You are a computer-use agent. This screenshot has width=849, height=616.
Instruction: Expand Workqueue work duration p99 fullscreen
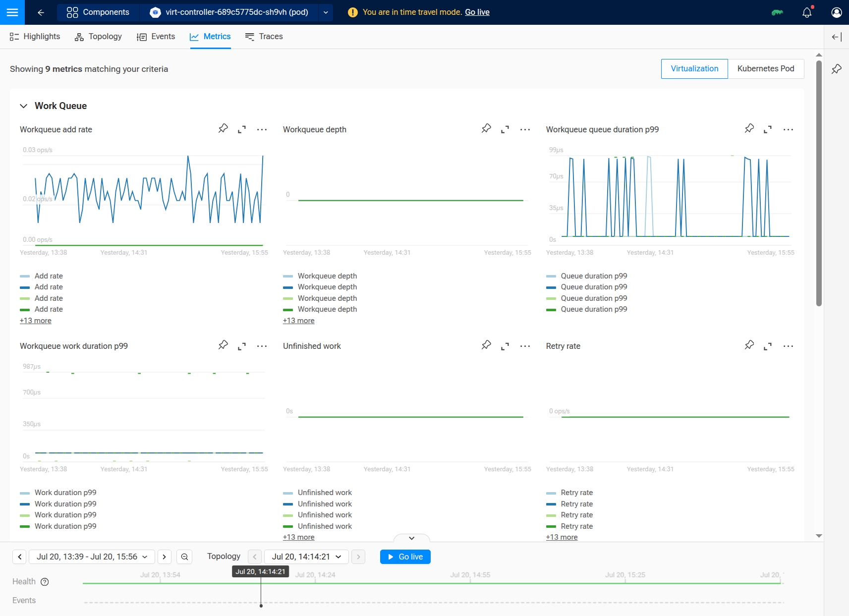click(242, 346)
